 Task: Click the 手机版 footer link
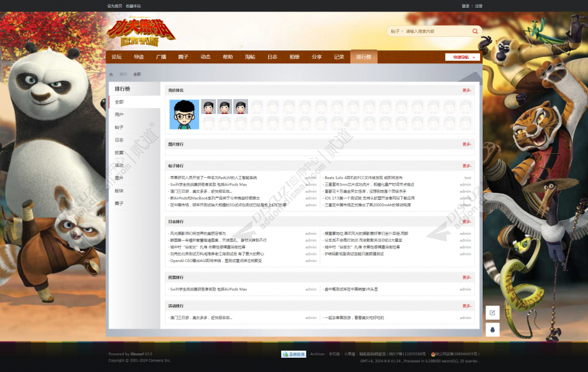pos(334,354)
